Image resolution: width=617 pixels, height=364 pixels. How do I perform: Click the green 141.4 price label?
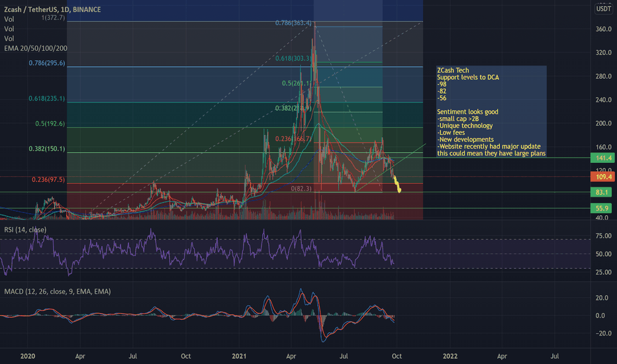click(603, 158)
